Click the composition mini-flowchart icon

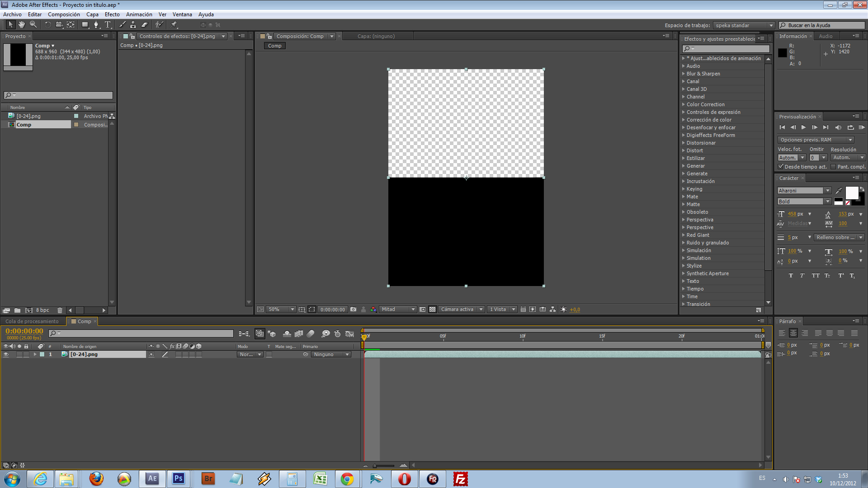[244, 334]
